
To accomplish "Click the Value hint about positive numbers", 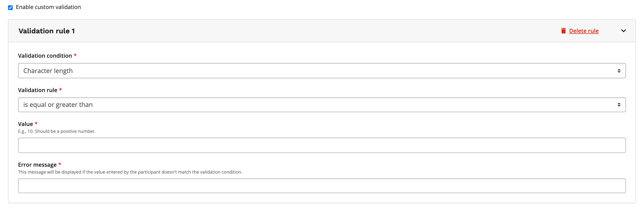I will pyautogui.click(x=57, y=131).
